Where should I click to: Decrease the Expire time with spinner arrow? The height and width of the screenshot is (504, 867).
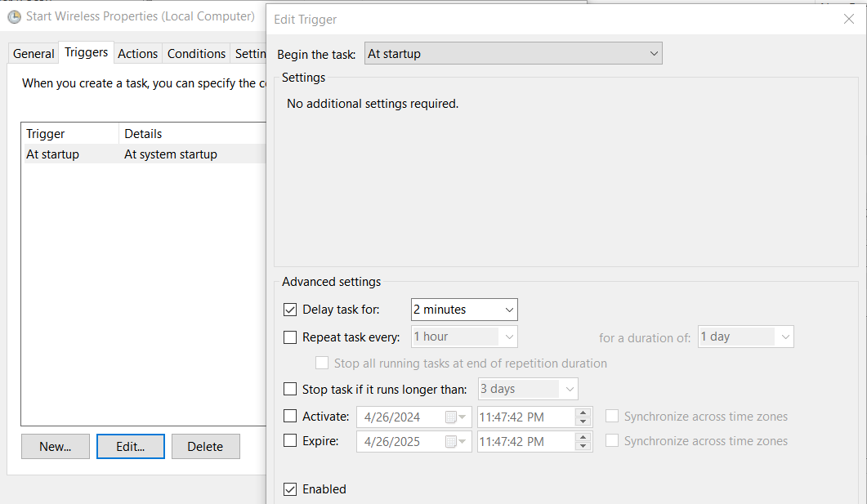pos(583,446)
